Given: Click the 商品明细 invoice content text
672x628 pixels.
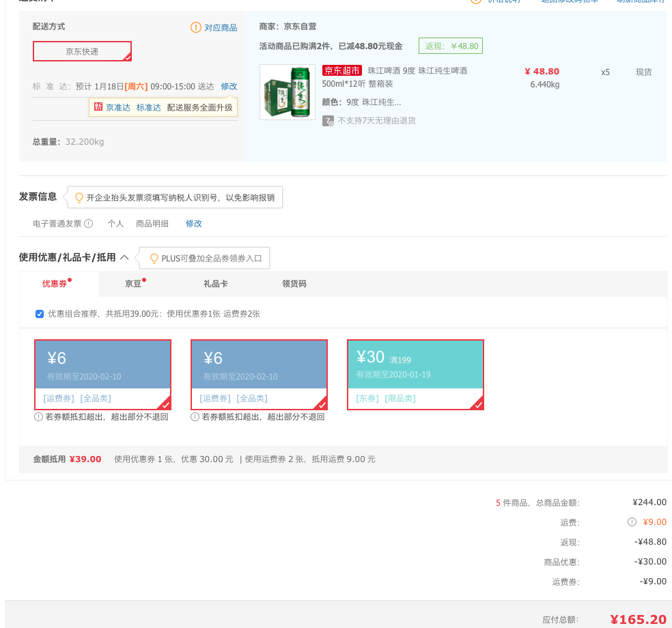Looking at the screenshot, I should tap(152, 224).
